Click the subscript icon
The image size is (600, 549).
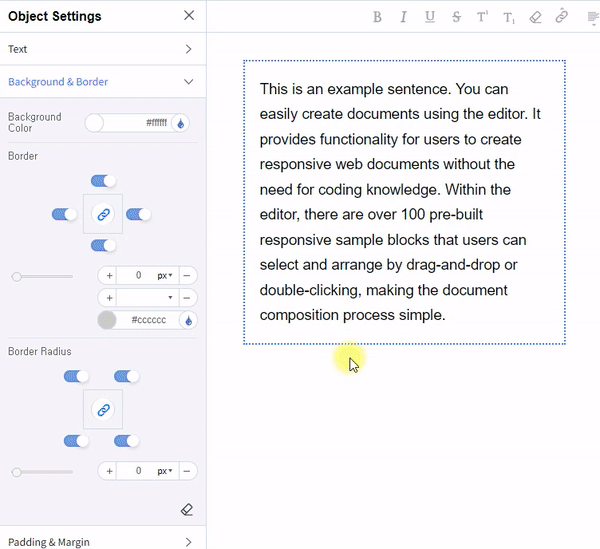[509, 17]
